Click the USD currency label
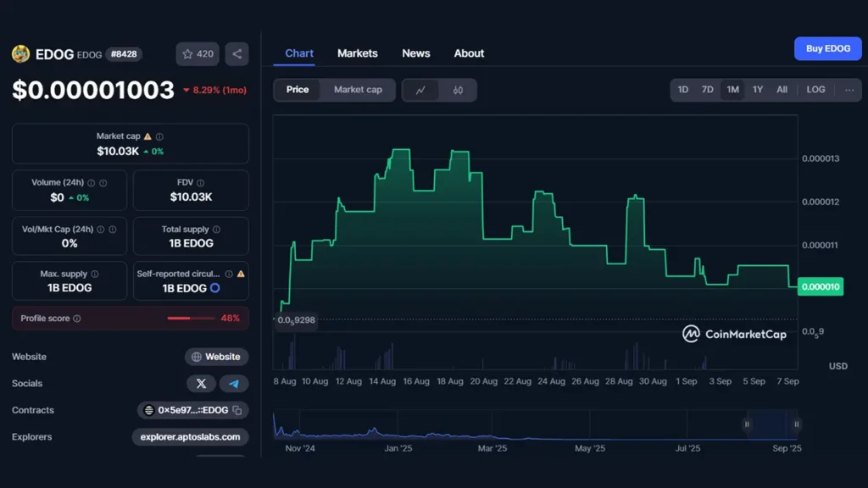The width and height of the screenshot is (868, 488). pos(838,366)
